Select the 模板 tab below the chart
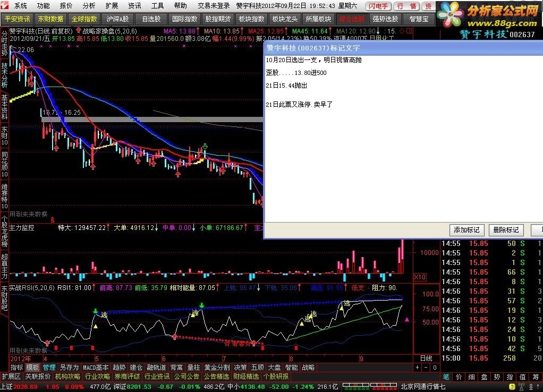 click(32, 368)
